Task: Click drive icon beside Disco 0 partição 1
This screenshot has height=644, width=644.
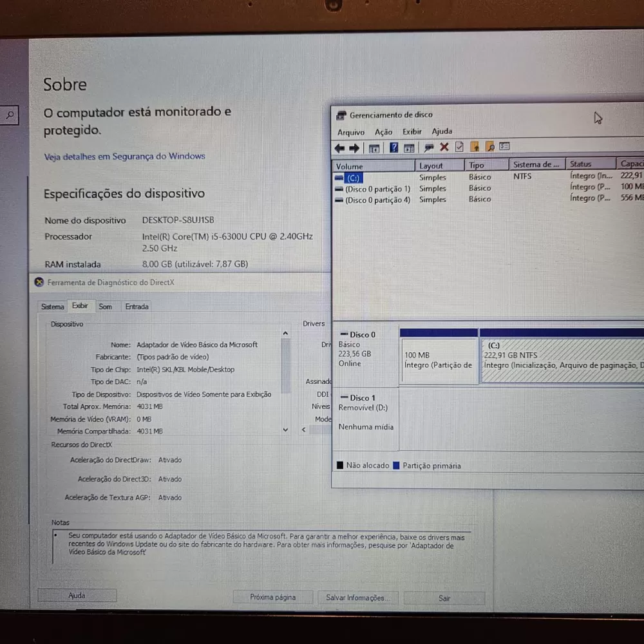Action: pyautogui.click(x=339, y=189)
